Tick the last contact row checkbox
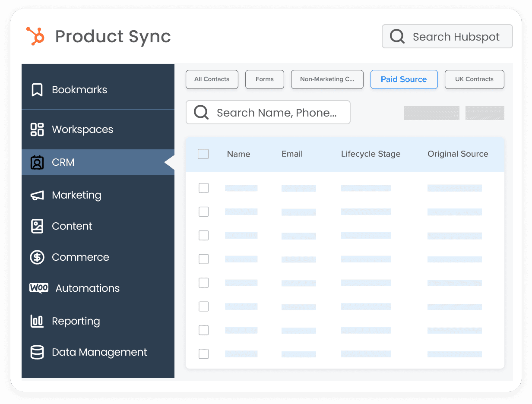The height and width of the screenshot is (404, 532). click(203, 354)
